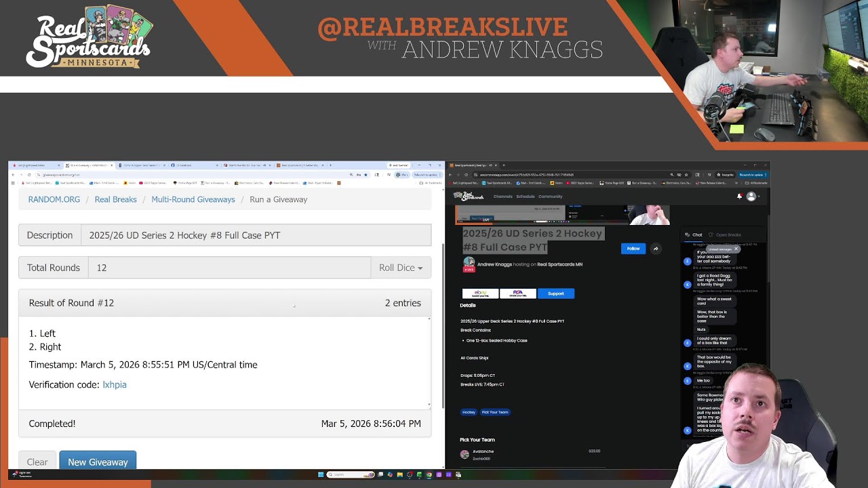
Task: Open the Schedule menu in dark window
Action: (526, 197)
